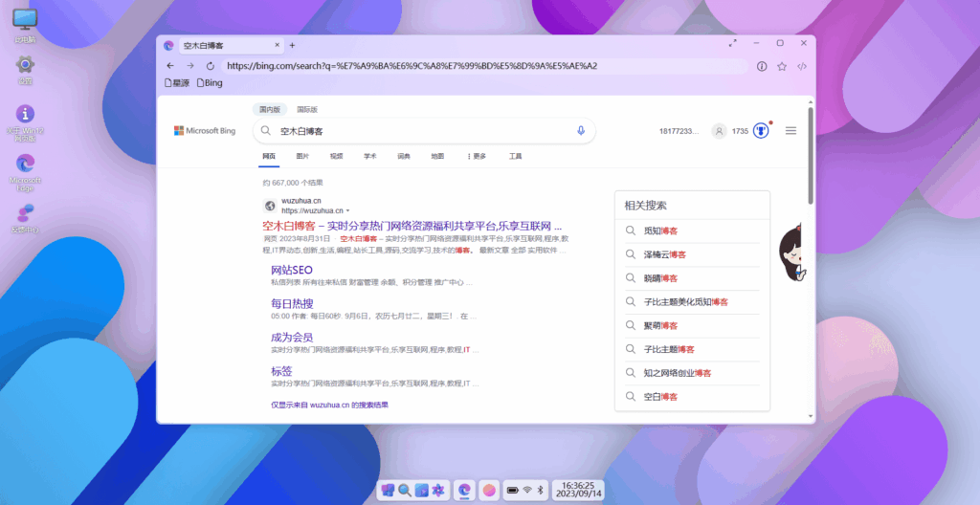Open the developer tools code icon

pos(802,66)
